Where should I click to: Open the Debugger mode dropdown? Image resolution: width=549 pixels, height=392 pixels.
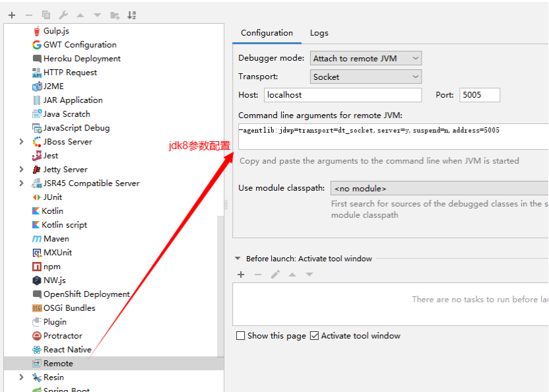point(366,58)
